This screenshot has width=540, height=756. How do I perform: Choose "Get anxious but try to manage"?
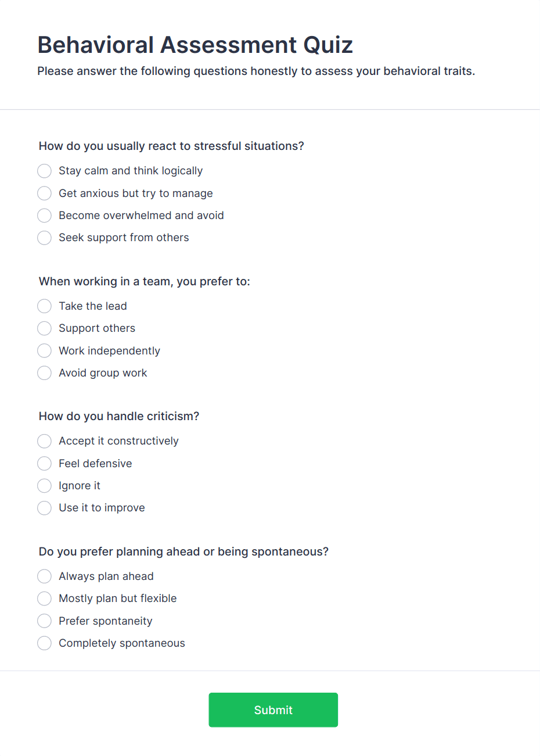click(44, 193)
